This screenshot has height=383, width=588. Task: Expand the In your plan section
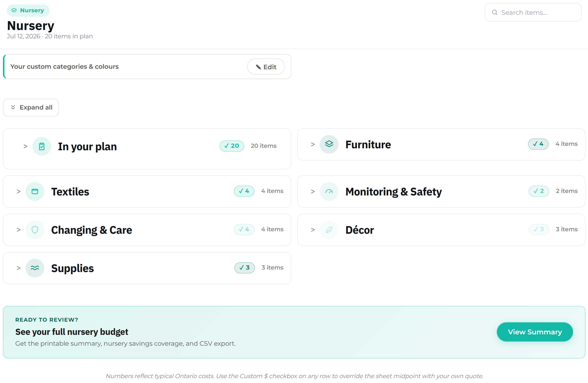coord(26,146)
